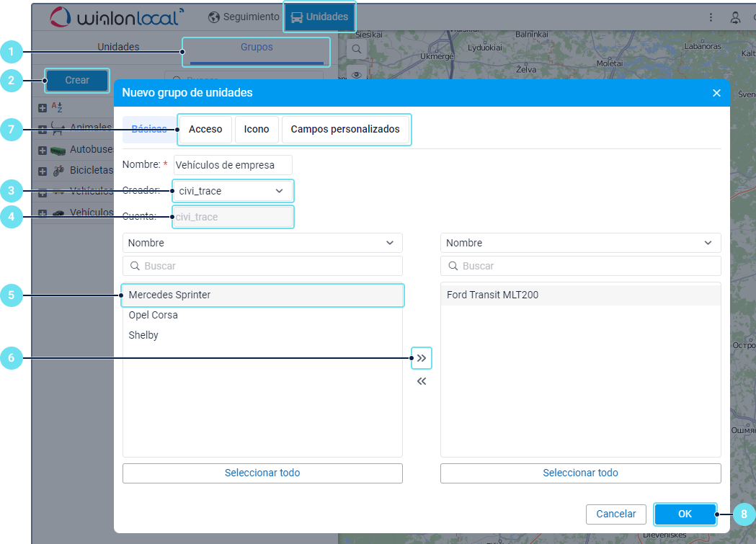Click the remove-from-group double left arrow
Viewport: 756px width, 544px height.
click(x=422, y=381)
